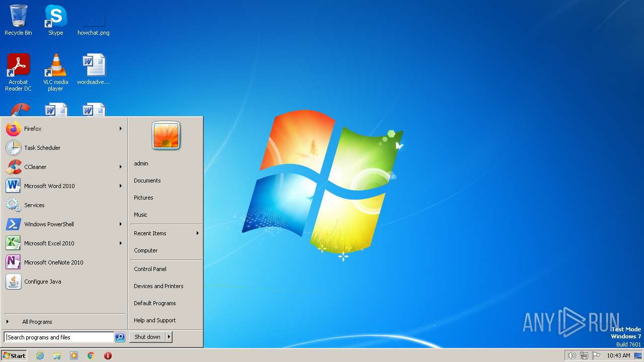Click the Task Scheduler clock icon
The width and height of the screenshot is (644, 362).
tap(14, 148)
